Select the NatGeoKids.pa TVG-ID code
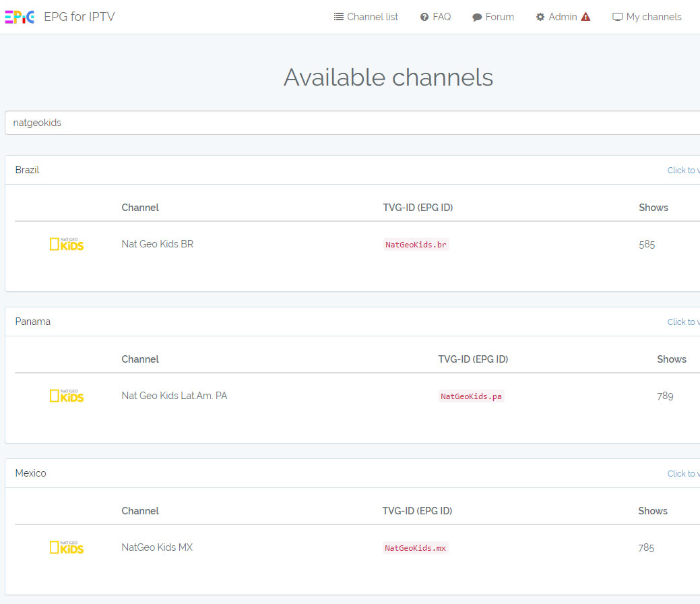The height and width of the screenshot is (604, 700). [471, 396]
